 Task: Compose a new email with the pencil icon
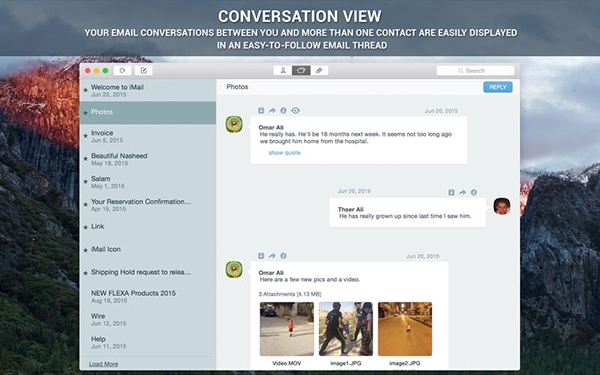point(143,70)
